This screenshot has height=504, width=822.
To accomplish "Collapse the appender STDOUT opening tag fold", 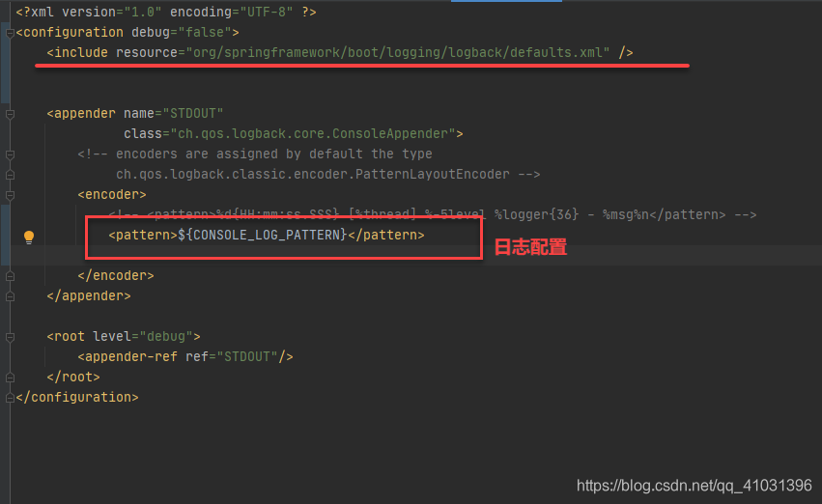I will (x=10, y=114).
